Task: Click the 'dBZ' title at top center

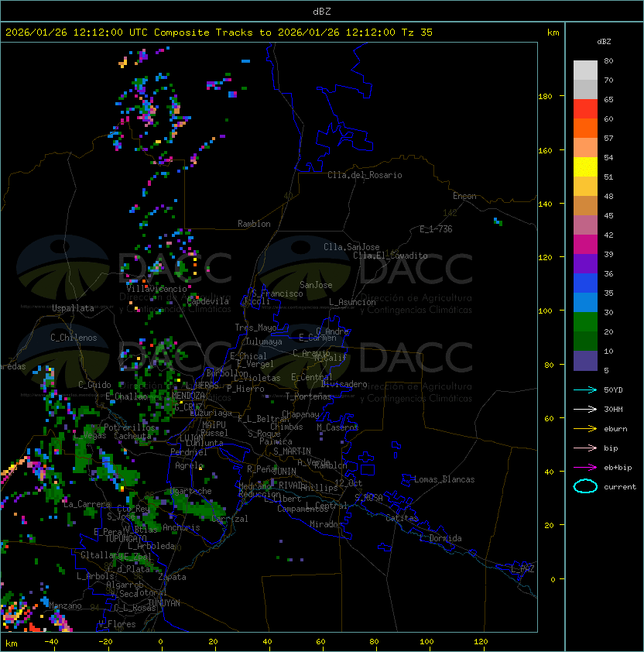Action: click(x=322, y=12)
